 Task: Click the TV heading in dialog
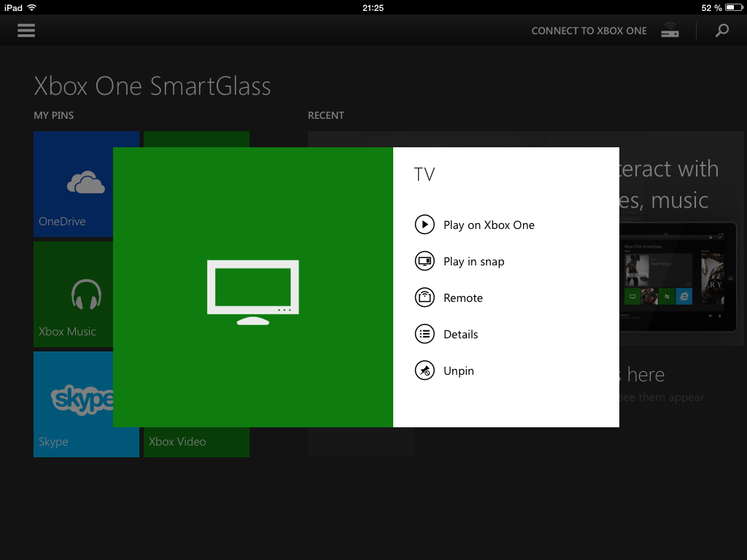[424, 174]
